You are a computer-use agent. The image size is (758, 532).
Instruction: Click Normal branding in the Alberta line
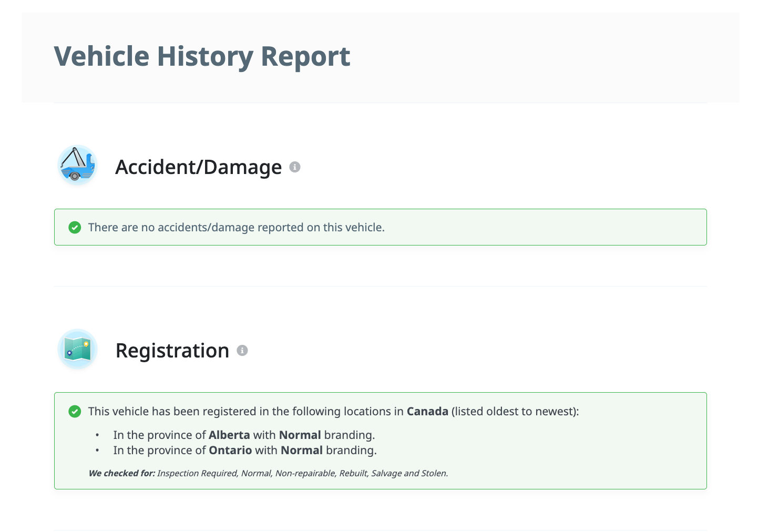point(300,435)
